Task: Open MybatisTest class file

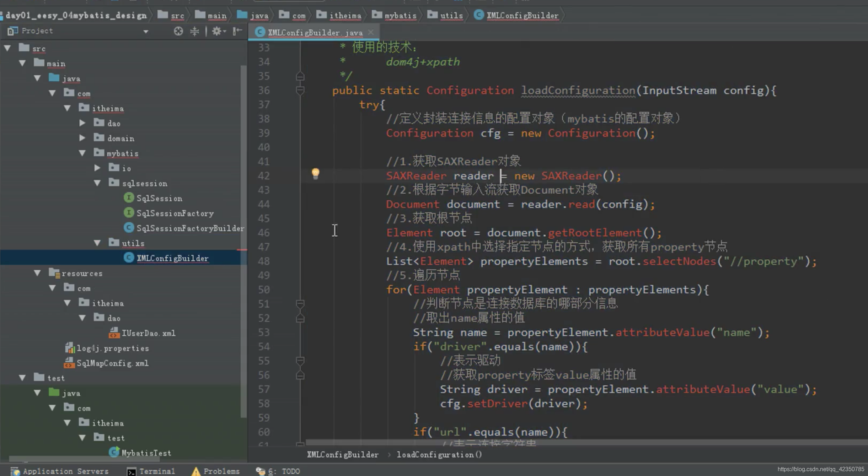Action: pyautogui.click(x=146, y=453)
